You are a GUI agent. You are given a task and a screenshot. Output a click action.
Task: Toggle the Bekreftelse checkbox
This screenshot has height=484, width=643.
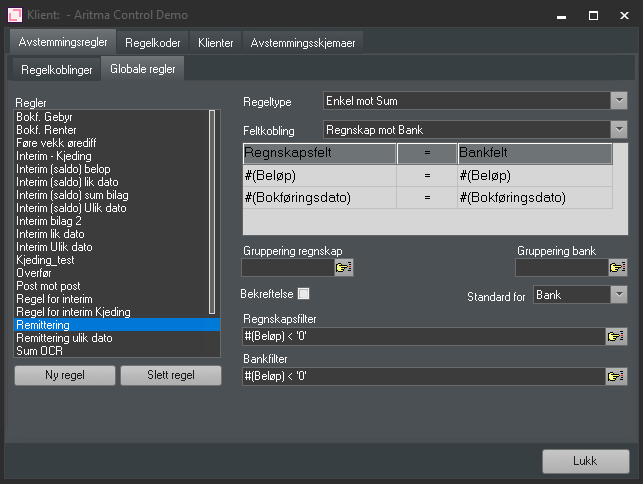click(x=304, y=294)
